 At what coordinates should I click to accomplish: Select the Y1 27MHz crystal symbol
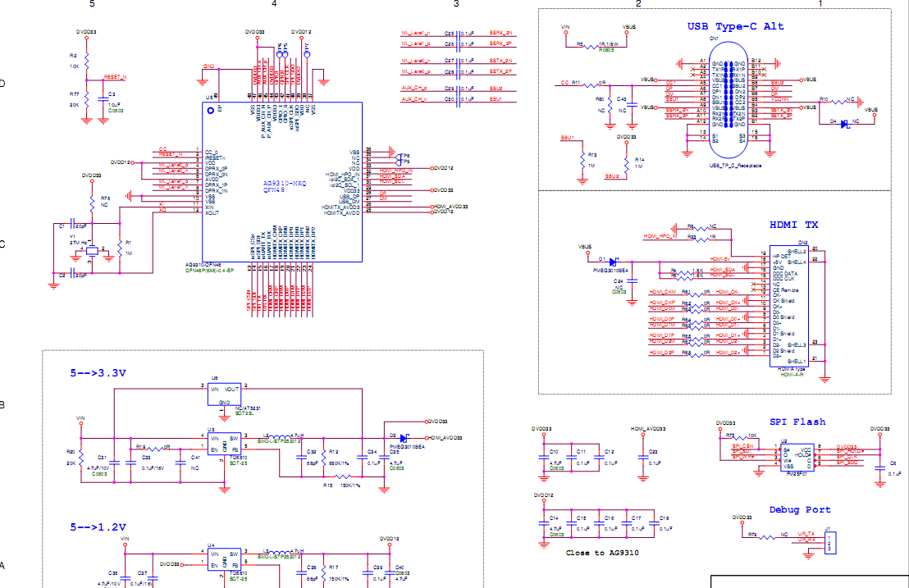(94, 251)
